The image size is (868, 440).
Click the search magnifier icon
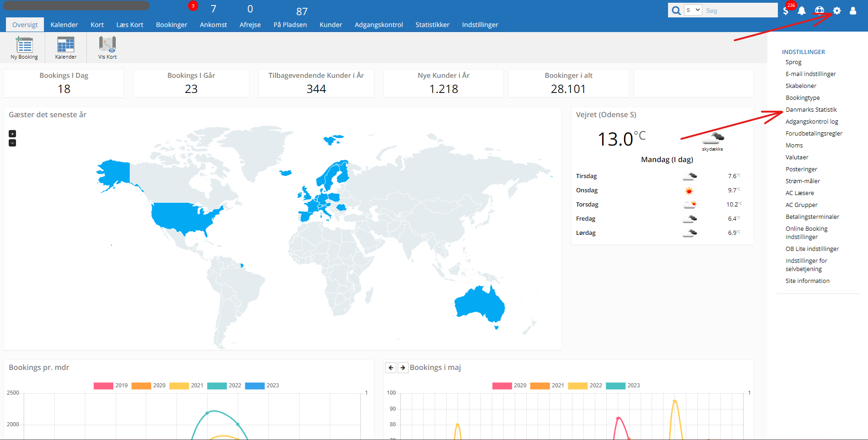[x=676, y=11]
